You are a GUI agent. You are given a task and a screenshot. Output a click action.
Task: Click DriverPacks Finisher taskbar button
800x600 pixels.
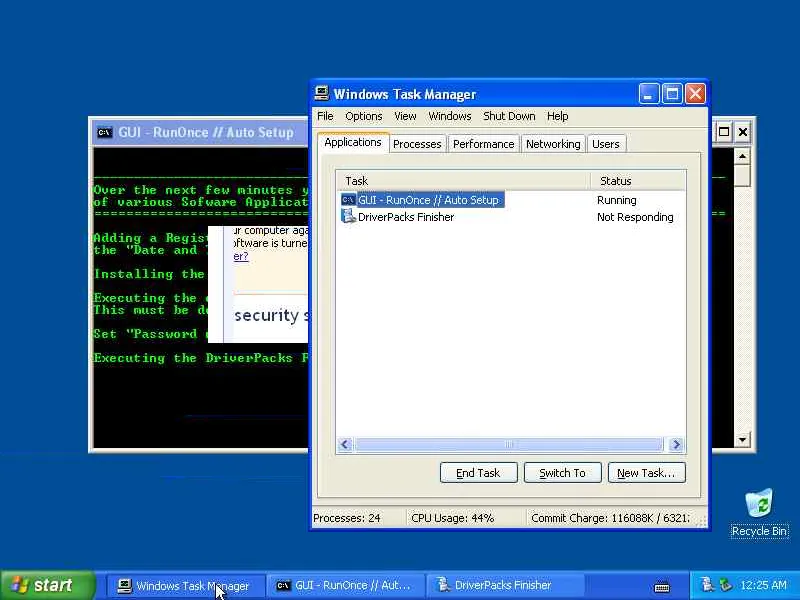[x=503, y=586]
